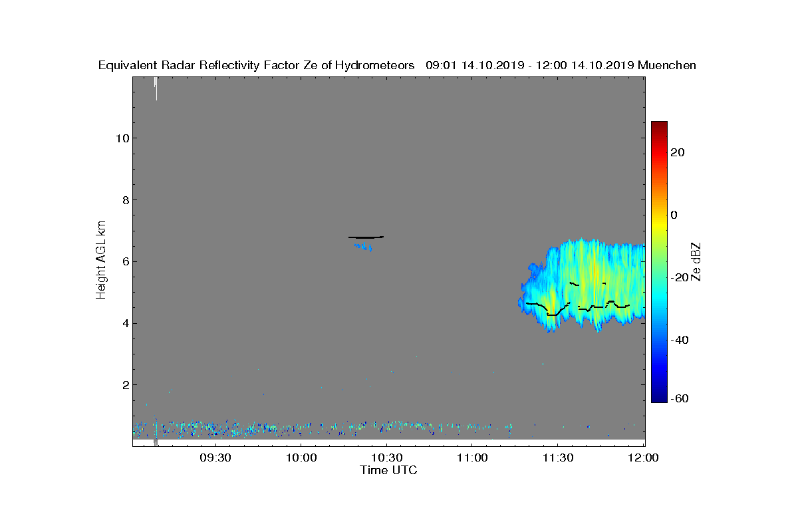This screenshot has height=532, width=798.
Task: Click the 11:00 time tick label
Action: [472, 458]
